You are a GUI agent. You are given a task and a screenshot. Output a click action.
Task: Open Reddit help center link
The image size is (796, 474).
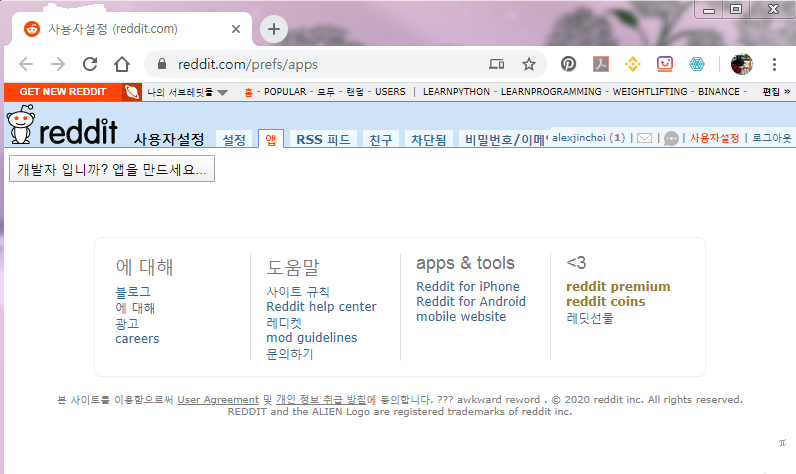pos(321,307)
